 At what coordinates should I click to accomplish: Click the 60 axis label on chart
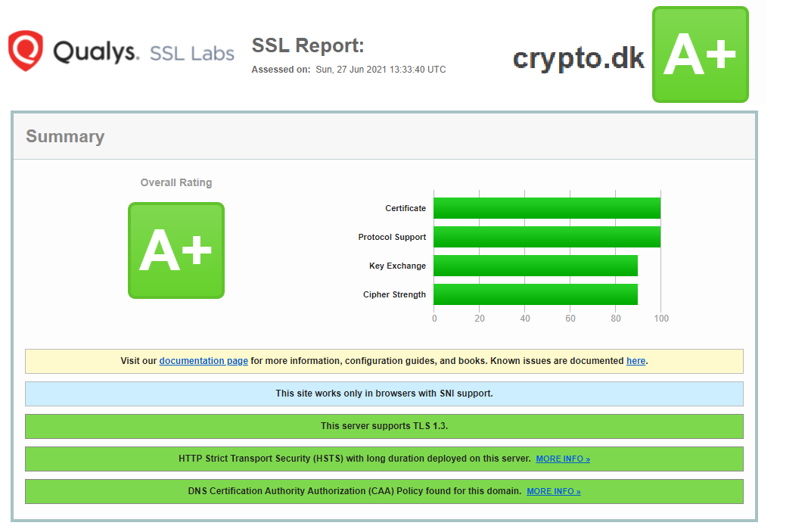pos(570,319)
